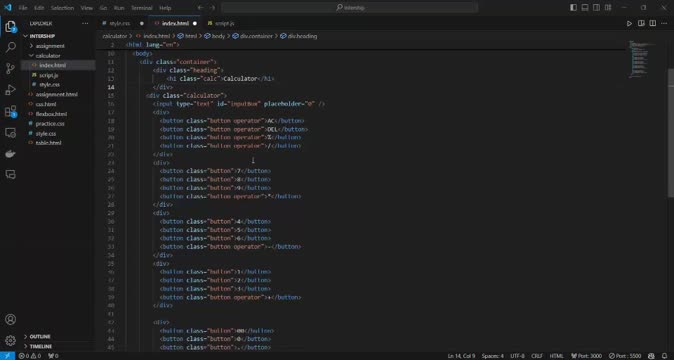
Task: Open script.js in the explorer tree
Action: pyautogui.click(x=49, y=75)
